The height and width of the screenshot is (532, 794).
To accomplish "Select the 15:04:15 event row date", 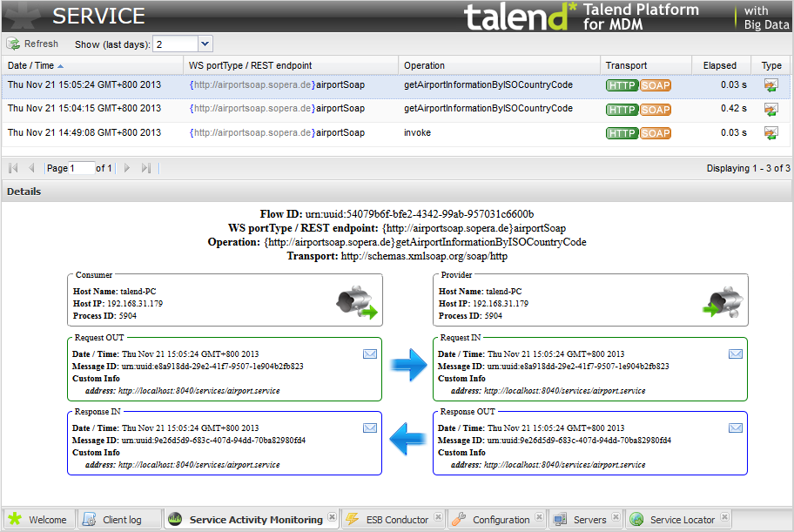I will (84, 109).
